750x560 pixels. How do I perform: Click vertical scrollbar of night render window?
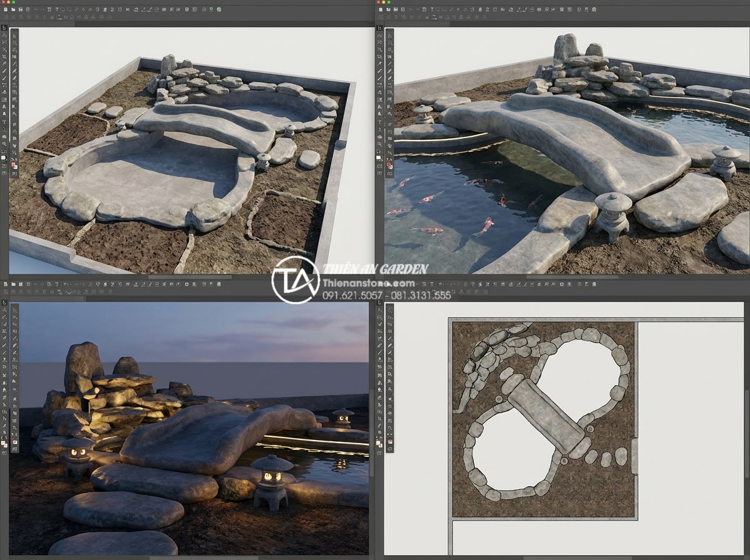371,432
